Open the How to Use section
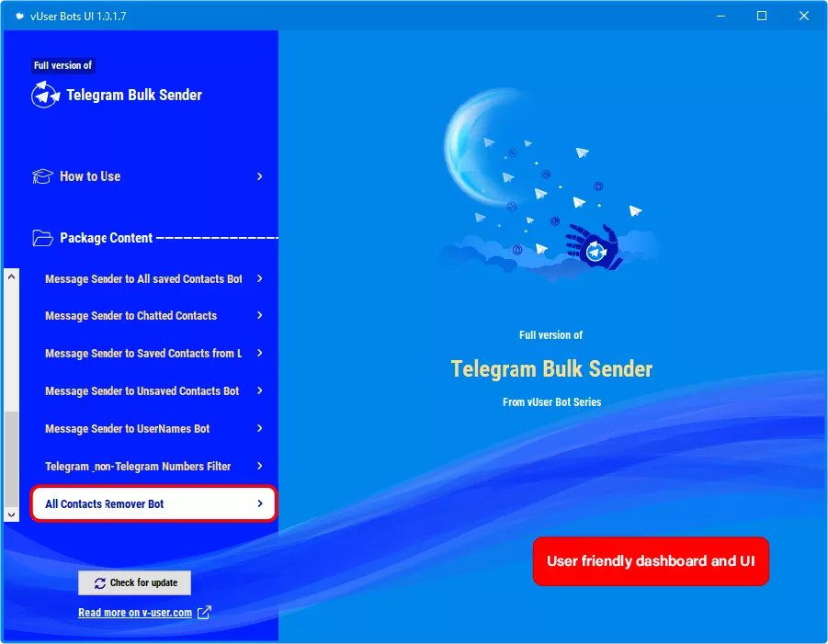This screenshot has height=644, width=828. tap(147, 176)
